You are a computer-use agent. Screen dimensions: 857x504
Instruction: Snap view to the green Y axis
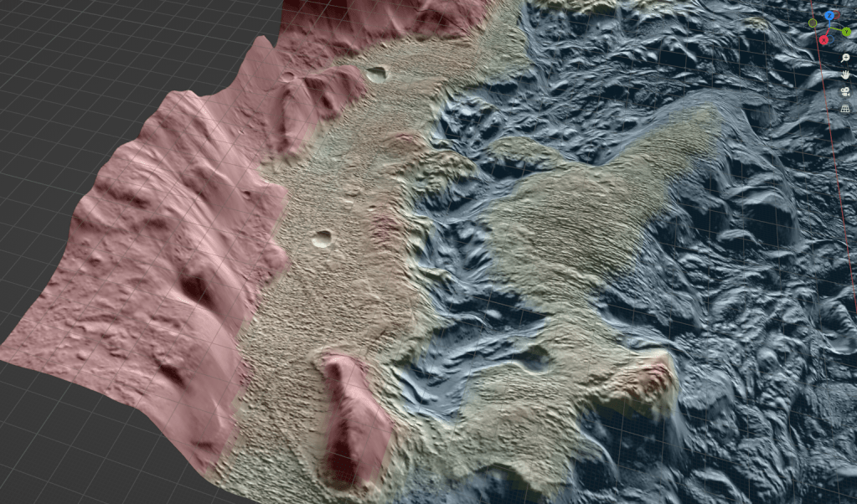coord(846,32)
